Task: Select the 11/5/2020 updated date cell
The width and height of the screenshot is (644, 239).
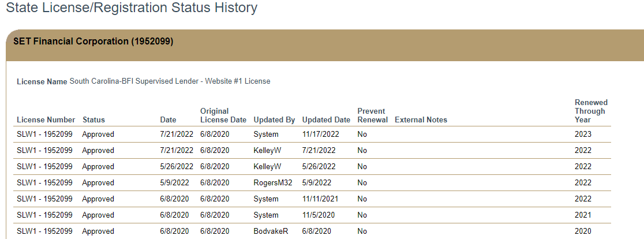Action: point(319,215)
